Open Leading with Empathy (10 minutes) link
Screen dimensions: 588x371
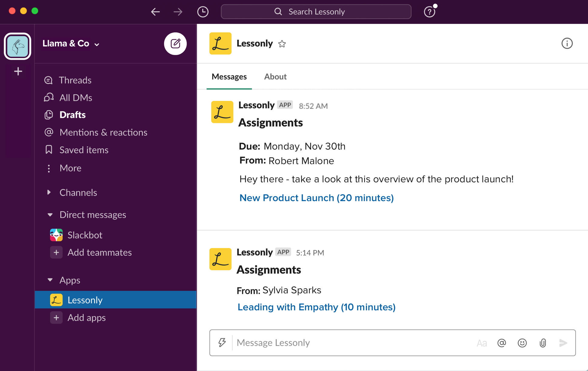(316, 307)
